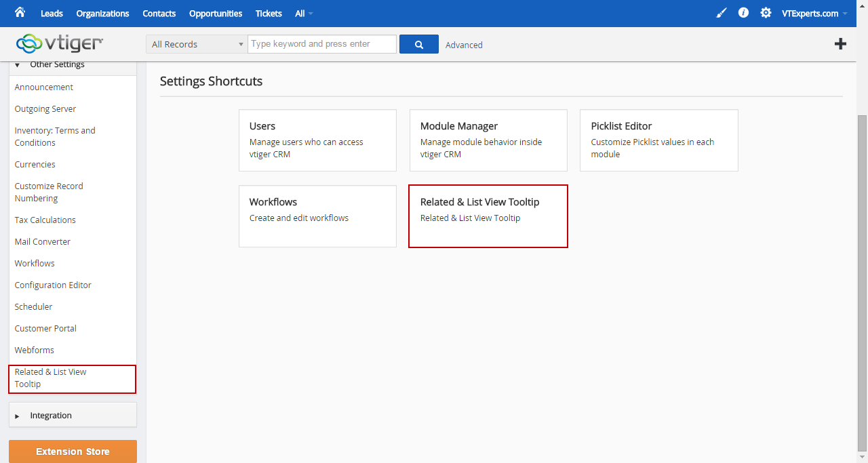The image size is (868, 463).
Task: Focus the keyword search field
Action: pos(322,44)
